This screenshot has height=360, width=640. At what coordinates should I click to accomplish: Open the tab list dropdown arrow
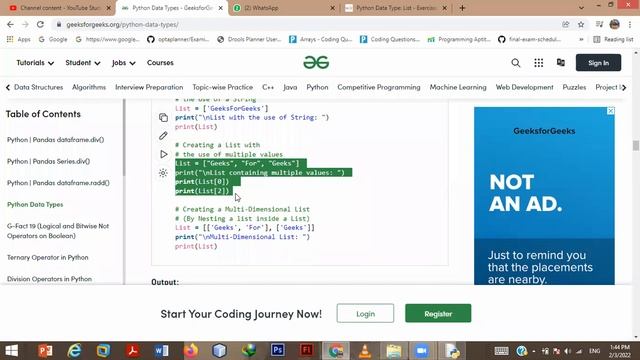click(x=581, y=8)
